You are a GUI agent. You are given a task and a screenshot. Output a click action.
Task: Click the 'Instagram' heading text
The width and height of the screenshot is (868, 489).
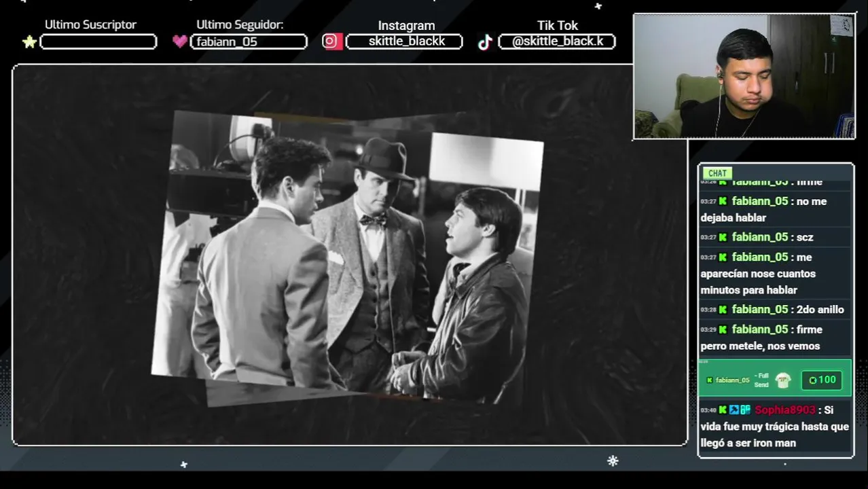(x=406, y=26)
